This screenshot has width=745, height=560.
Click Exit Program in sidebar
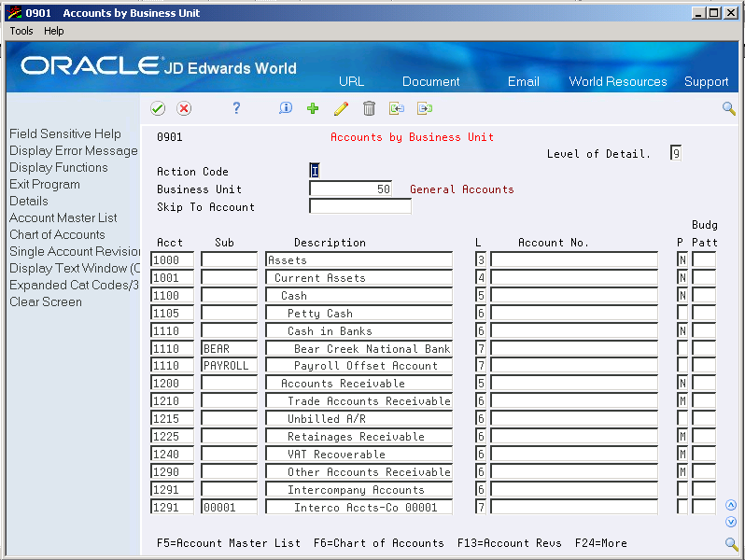[45, 184]
